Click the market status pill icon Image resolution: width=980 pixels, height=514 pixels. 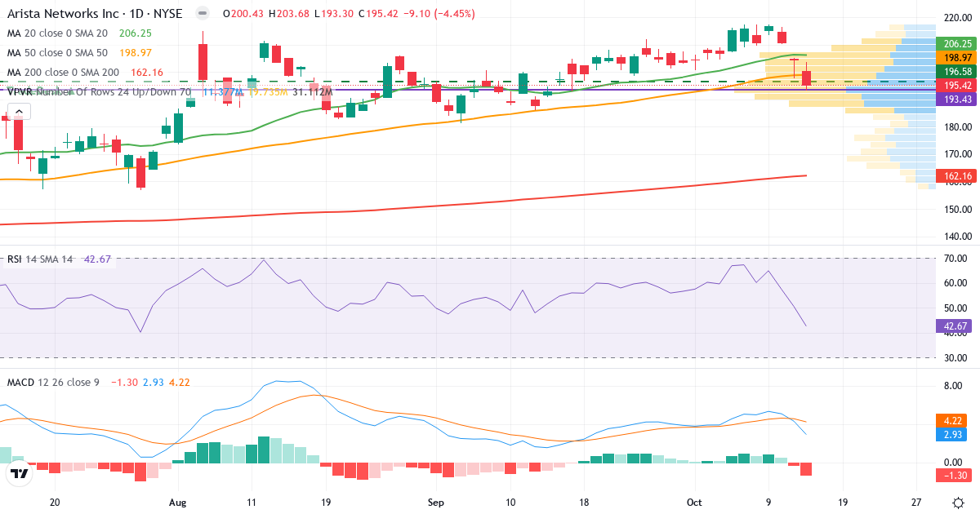click(203, 14)
